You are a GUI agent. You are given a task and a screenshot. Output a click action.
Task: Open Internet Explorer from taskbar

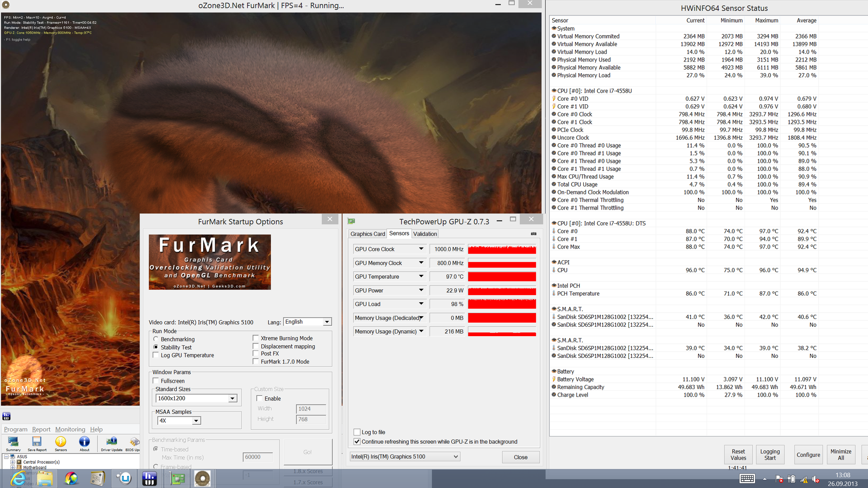coord(19,478)
